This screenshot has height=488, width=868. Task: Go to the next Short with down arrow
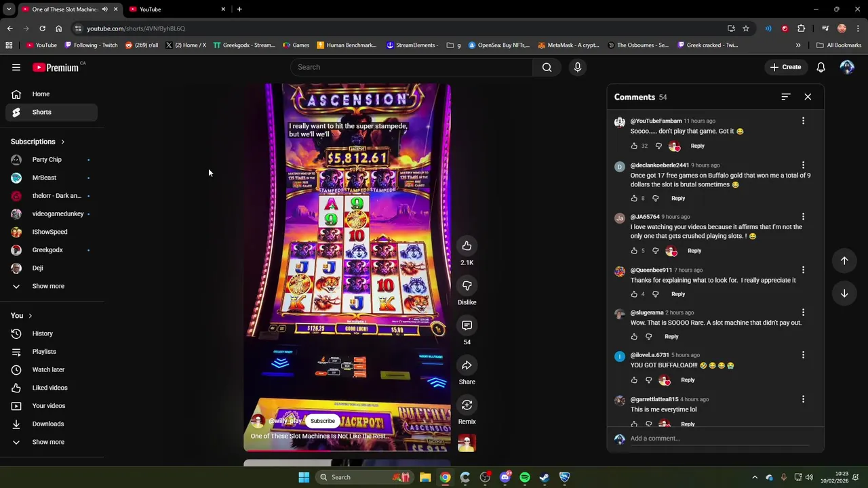(x=844, y=293)
